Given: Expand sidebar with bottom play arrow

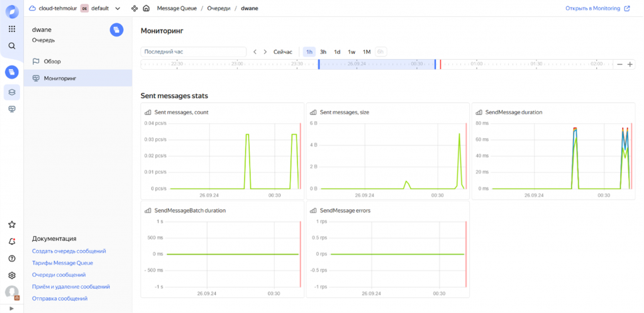Looking at the screenshot, I should [12, 309].
